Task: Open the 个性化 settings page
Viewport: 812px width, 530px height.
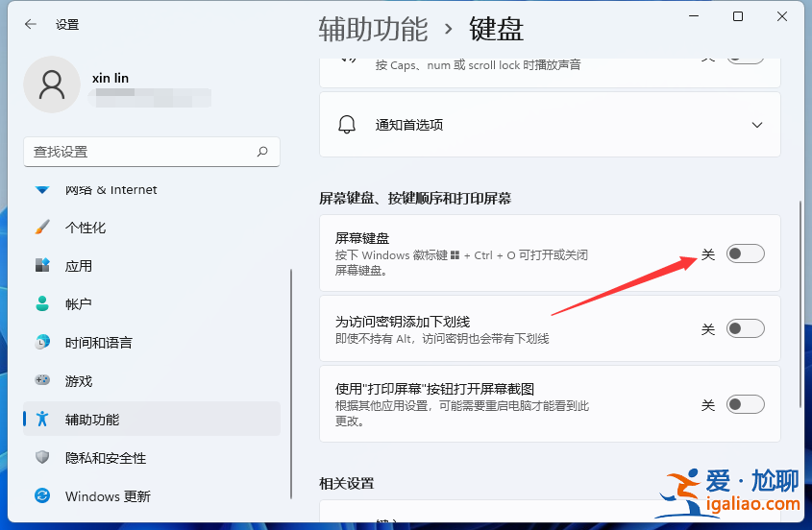Action: [152, 228]
